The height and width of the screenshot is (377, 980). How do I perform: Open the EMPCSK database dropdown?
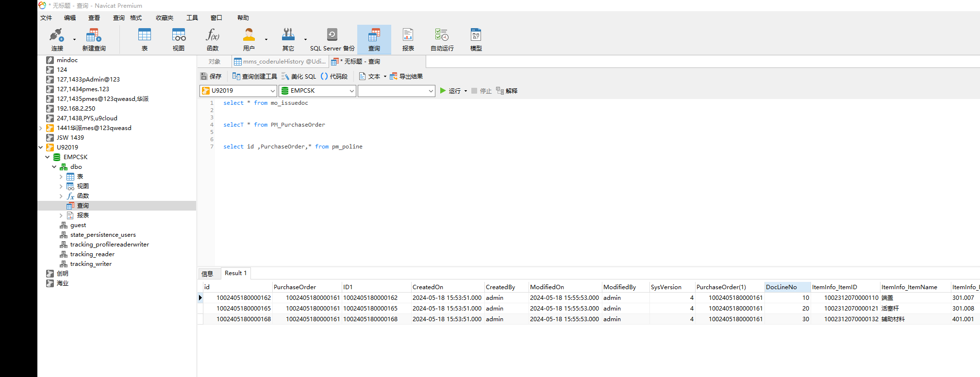[x=317, y=91]
